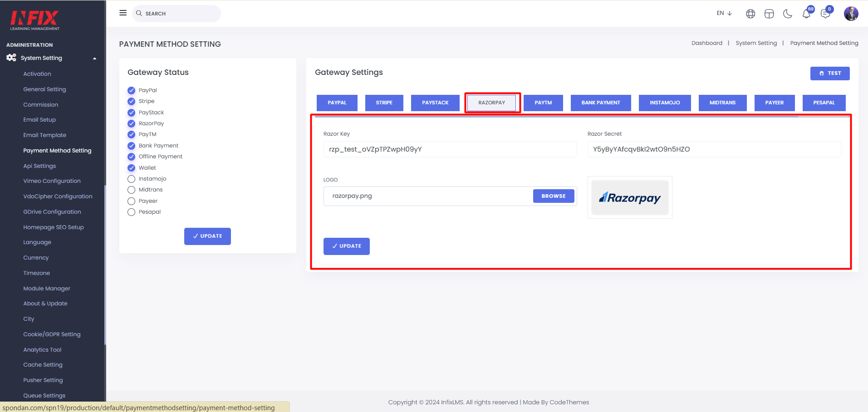The image size is (868, 412).
Task: Open GDrive Configuration in the sidebar
Action: point(52,212)
